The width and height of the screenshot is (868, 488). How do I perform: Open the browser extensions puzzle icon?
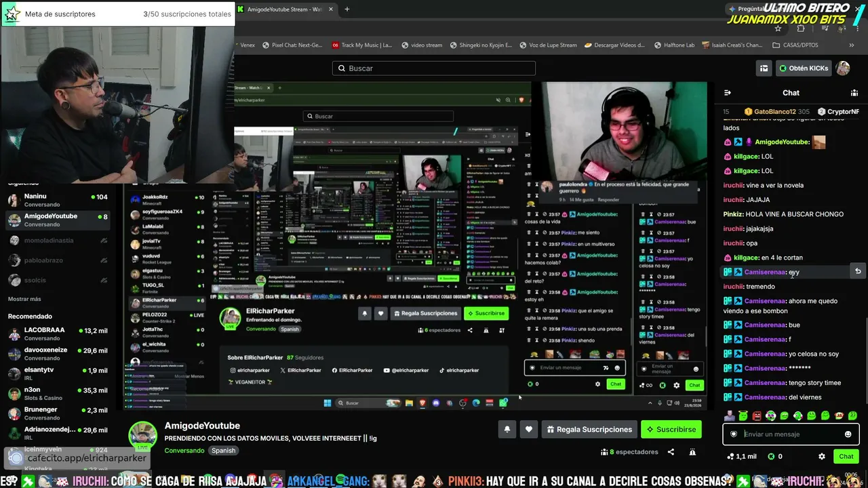click(801, 28)
